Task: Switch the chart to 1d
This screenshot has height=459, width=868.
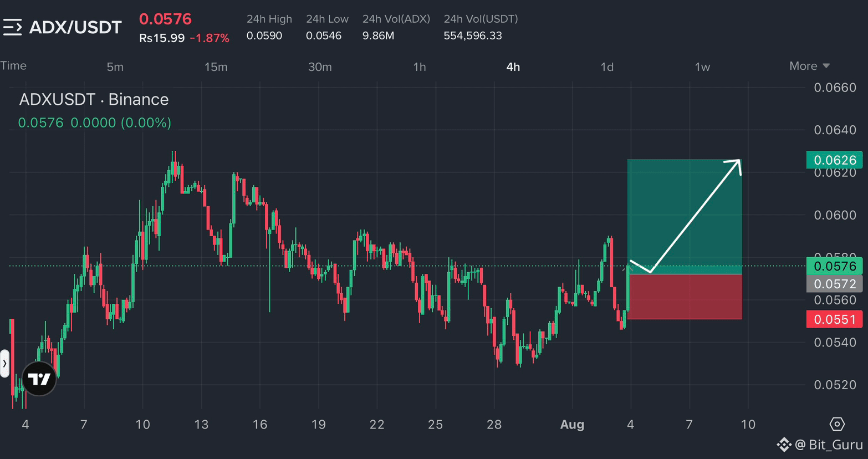Action: pyautogui.click(x=607, y=67)
